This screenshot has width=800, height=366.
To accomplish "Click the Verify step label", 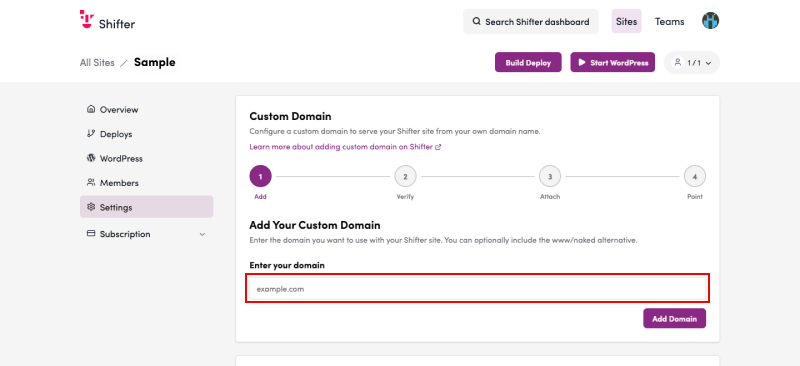I will 405,197.
